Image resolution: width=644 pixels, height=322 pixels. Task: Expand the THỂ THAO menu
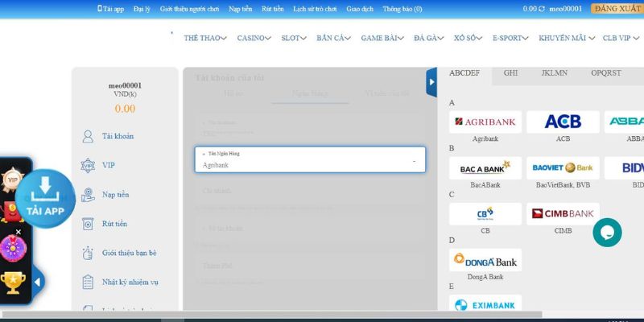(205, 38)
